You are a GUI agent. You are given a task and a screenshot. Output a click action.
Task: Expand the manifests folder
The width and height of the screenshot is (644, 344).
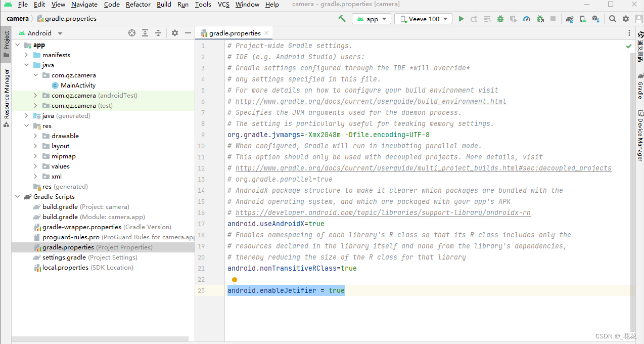click(26, 55)
